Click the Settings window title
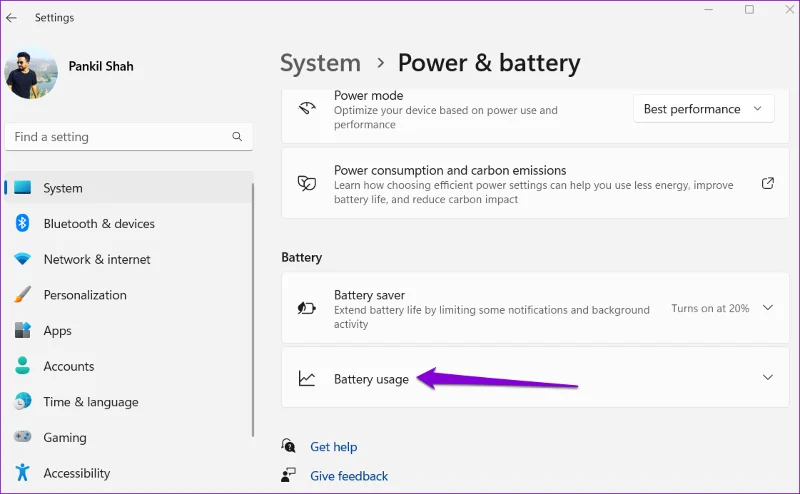800x494 pixels. (54, 18)
